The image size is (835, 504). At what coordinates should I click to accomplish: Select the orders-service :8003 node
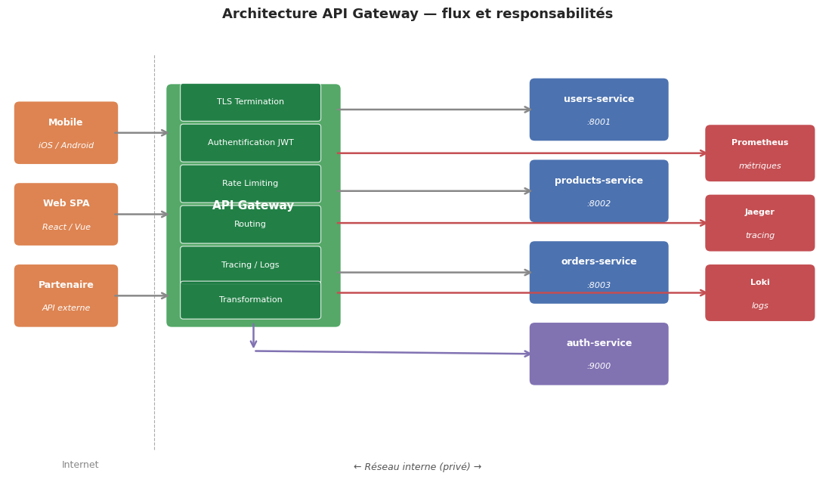pos(598,273)
